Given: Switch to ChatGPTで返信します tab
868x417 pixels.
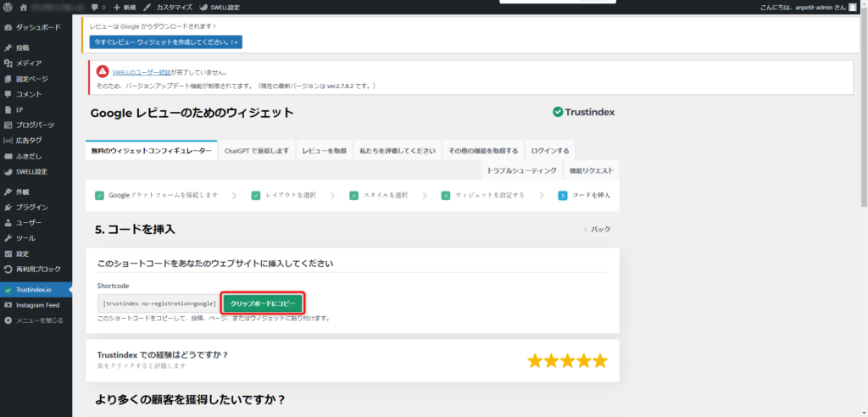Looking at the screenshot, I should coord(257,151).
